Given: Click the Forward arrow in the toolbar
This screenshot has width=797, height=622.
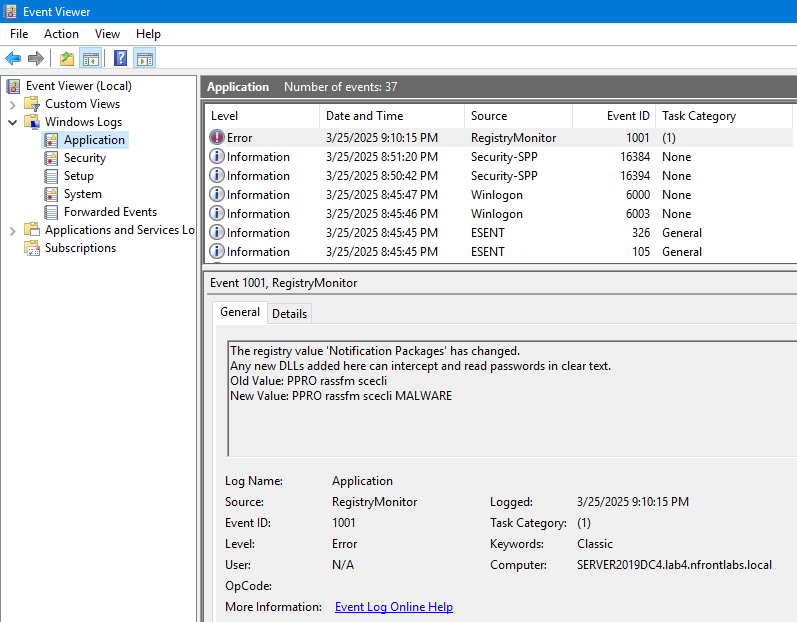Looking at the screenshot, I should (36, 58).
